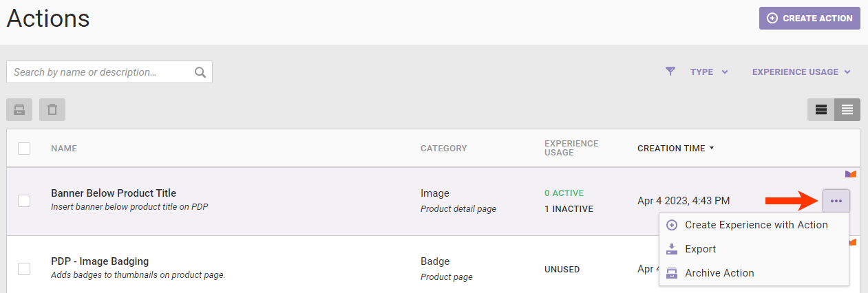Select Export in the context menu
Image resolution: width=868 pixels, height=293 pixels.
pos(700,249)
